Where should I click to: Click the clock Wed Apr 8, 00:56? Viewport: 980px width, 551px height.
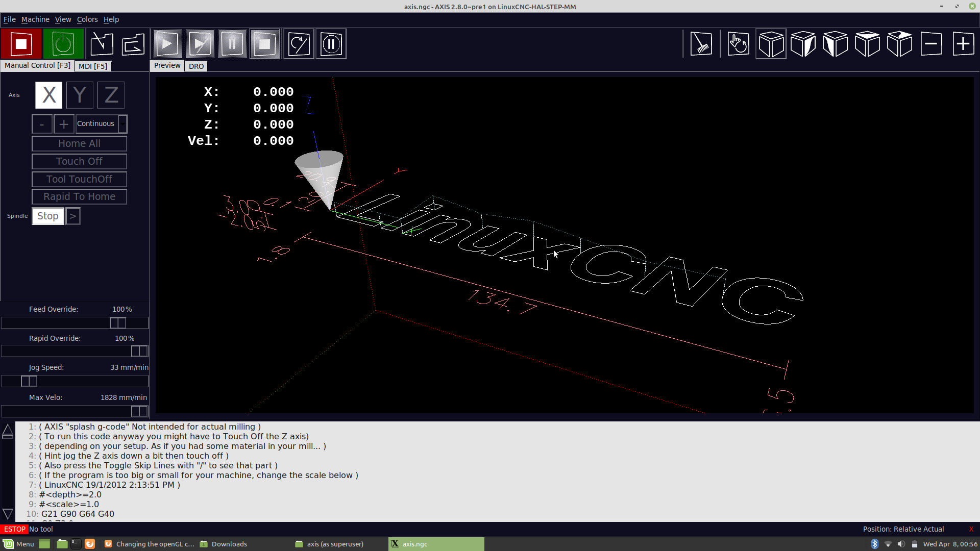tap(950, 544)
